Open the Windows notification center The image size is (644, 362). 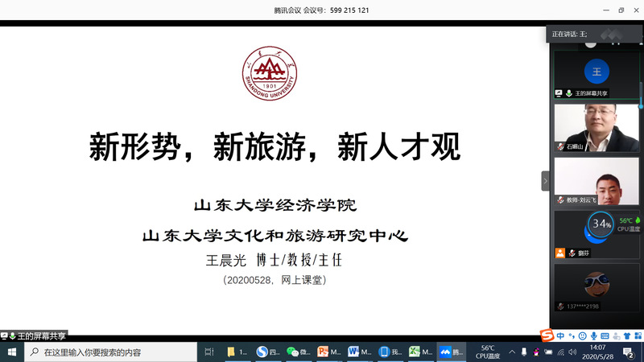pyautogui.click(x=628, y=352)
